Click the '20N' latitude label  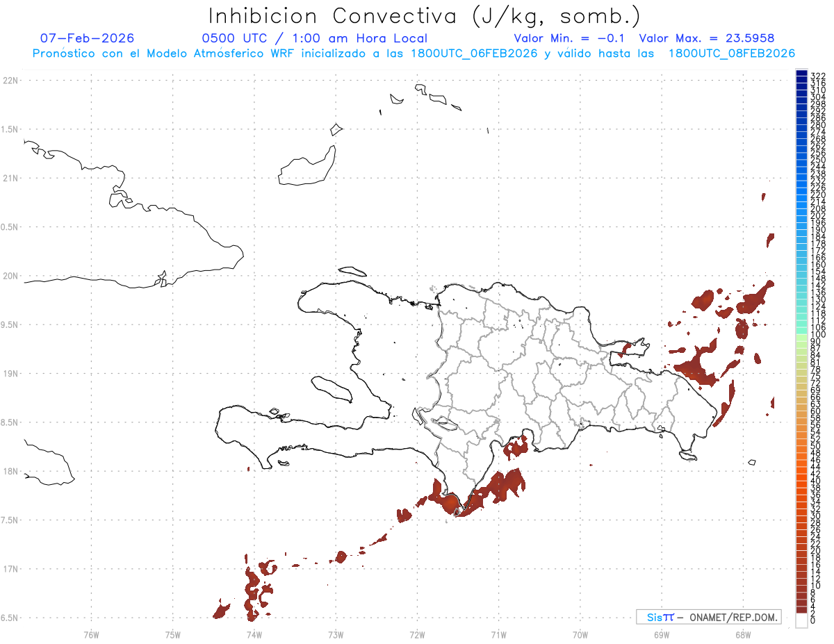click(10, 276)
